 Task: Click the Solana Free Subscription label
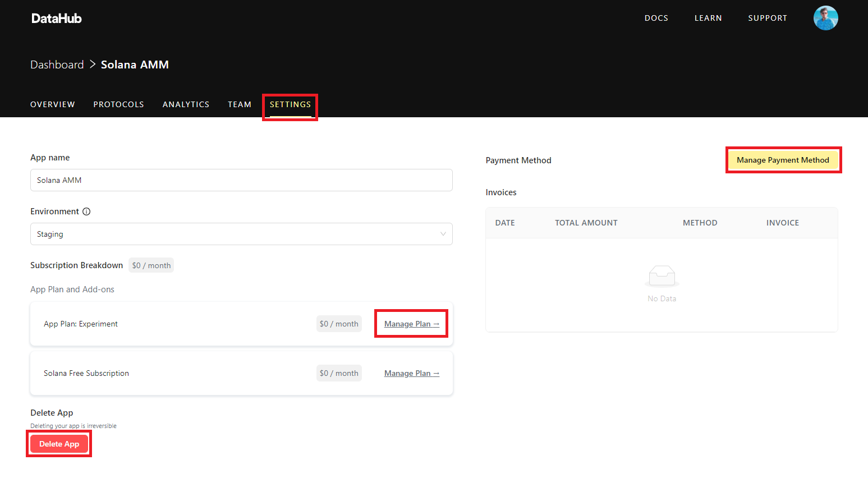(x=86, y=373)
